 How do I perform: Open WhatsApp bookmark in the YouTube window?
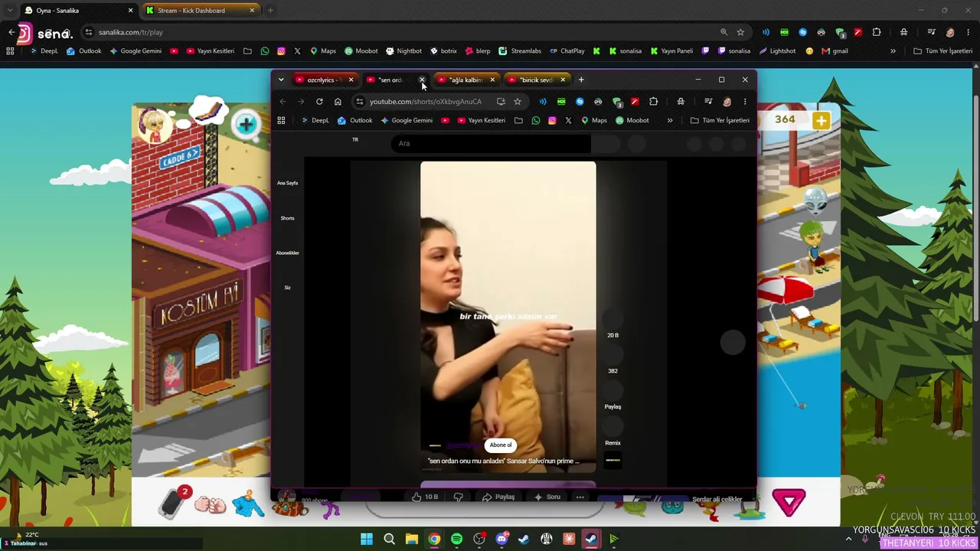coord(535,120)
